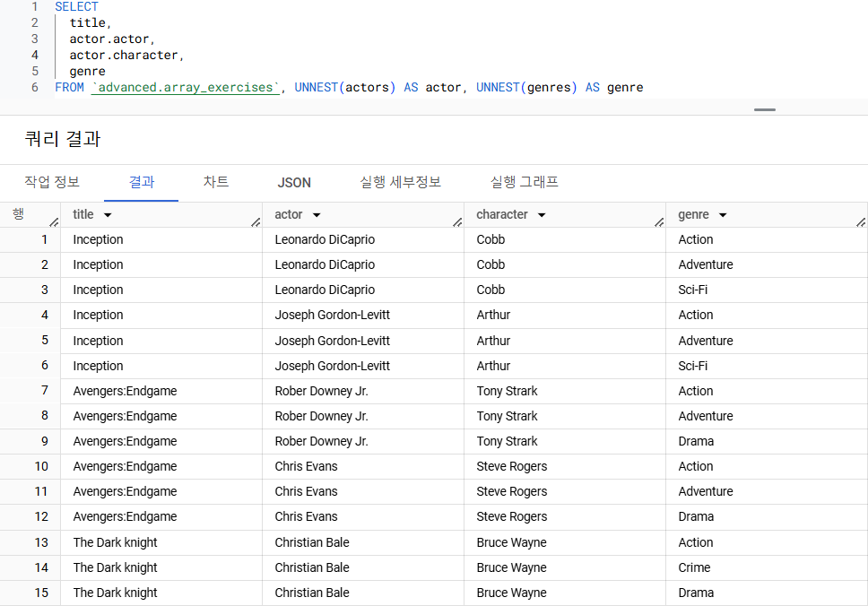Click Christian Bale in row 13
Screen dimensions: 868x606
coord(312,543)
